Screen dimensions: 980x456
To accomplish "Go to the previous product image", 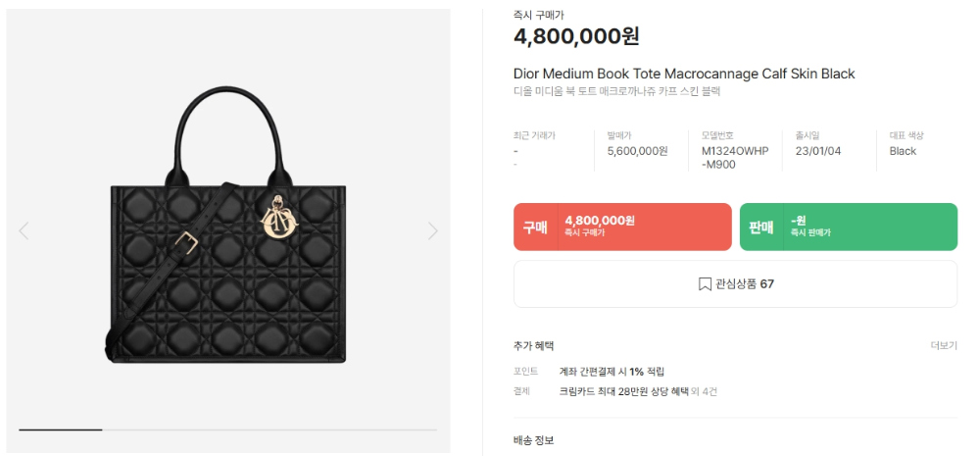I will (24, 231).
